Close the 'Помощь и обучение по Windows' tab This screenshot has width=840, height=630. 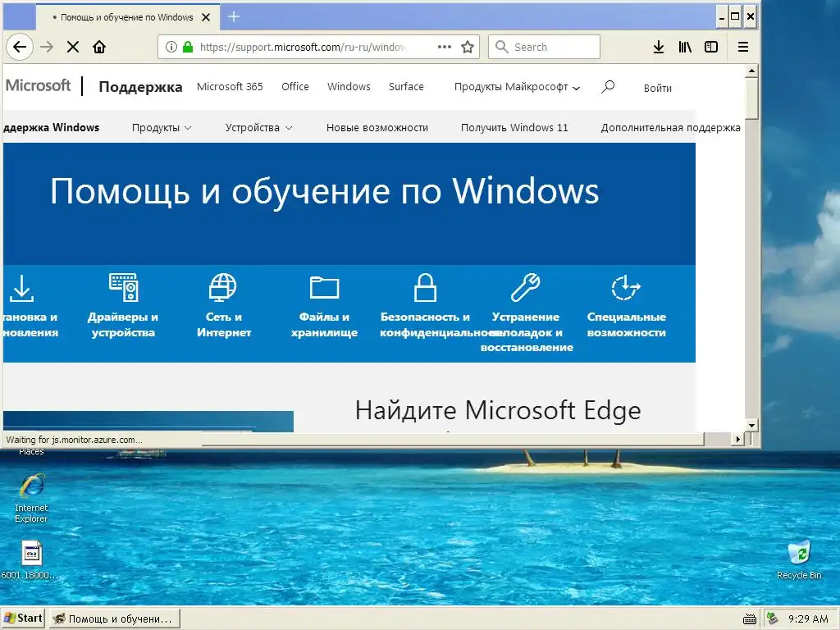tap(206, 17)
